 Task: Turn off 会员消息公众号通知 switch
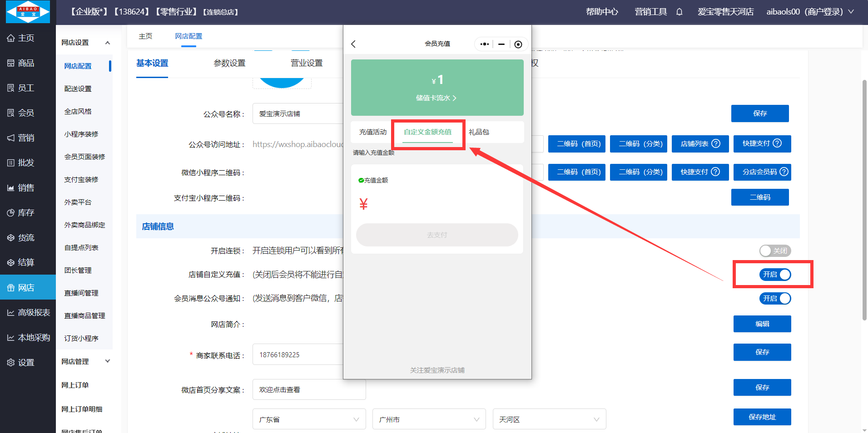[775, 299]
